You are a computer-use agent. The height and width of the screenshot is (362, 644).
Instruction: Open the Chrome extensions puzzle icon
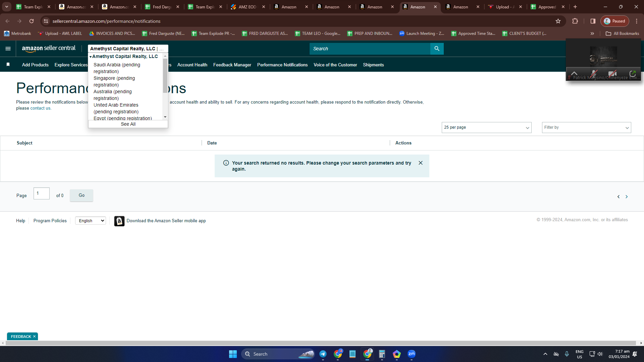(x=575, y=21)
